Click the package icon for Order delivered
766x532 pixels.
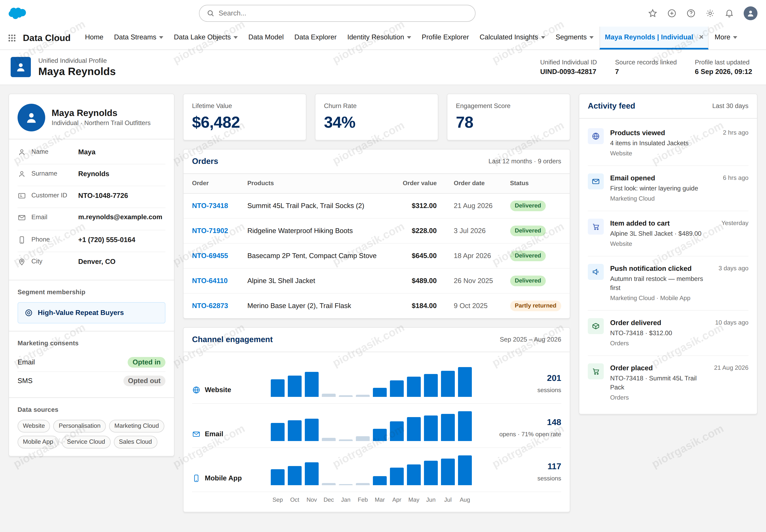pyautogui.click(x=596, y=326)
